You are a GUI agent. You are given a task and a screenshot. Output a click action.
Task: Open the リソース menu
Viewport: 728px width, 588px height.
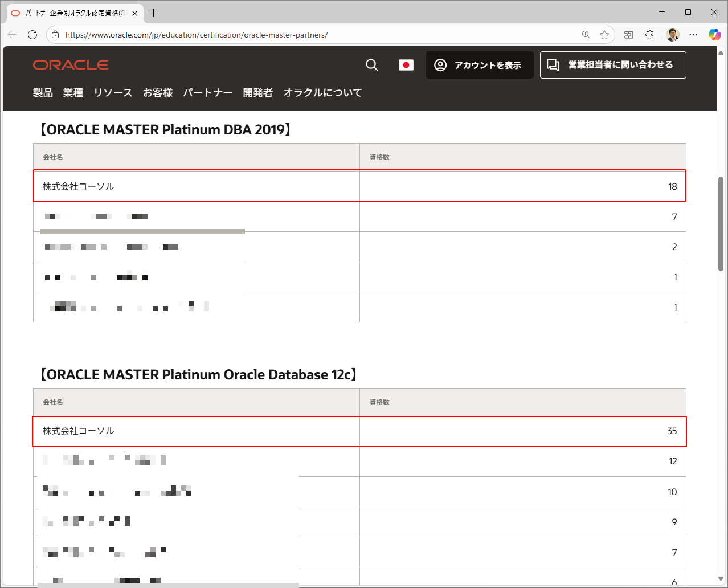113,92
